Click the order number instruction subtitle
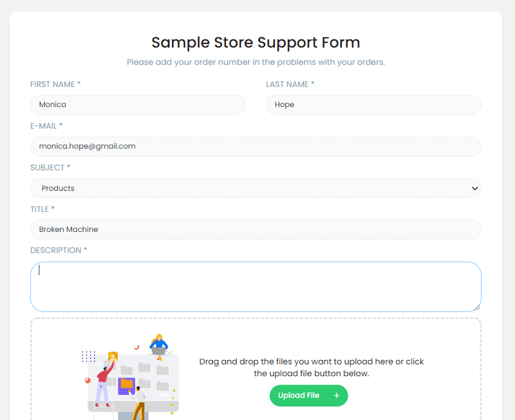 coord(256,62)
